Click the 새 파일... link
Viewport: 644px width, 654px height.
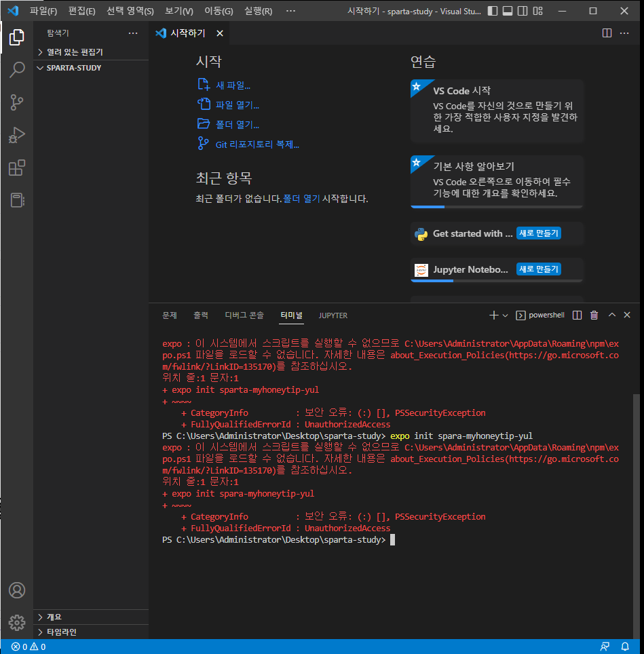pyautogui.click(x=233, y=85)
